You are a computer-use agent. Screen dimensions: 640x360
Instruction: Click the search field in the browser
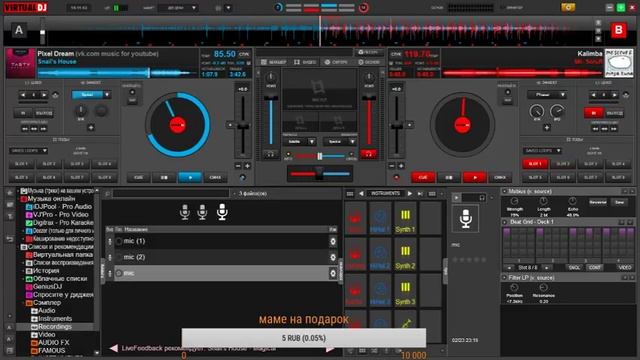click(x=171, y=193)
